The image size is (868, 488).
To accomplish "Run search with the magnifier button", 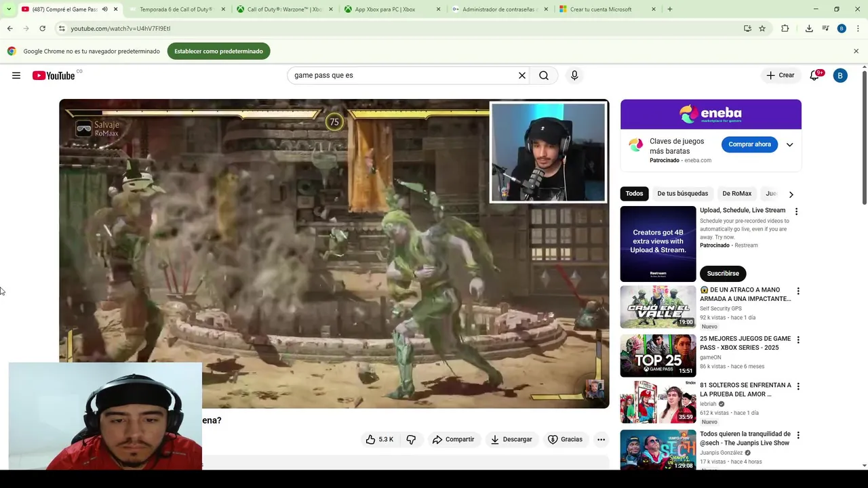I will point(544,75).
